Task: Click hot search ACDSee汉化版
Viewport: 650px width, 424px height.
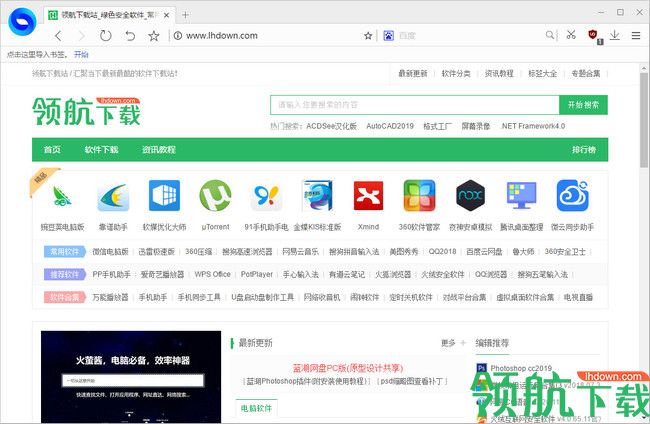Action: pyautogui.click(x=331, y=126)
